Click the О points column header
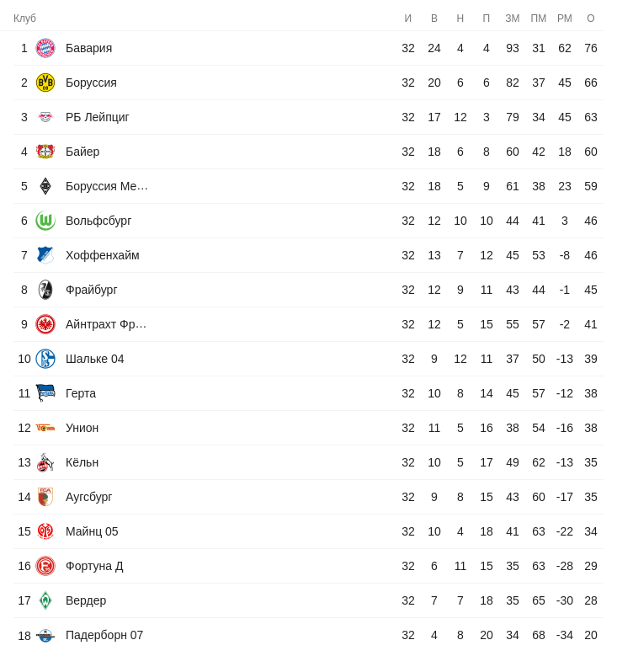Viewport: 633px width, 672px height. [591, 19]
